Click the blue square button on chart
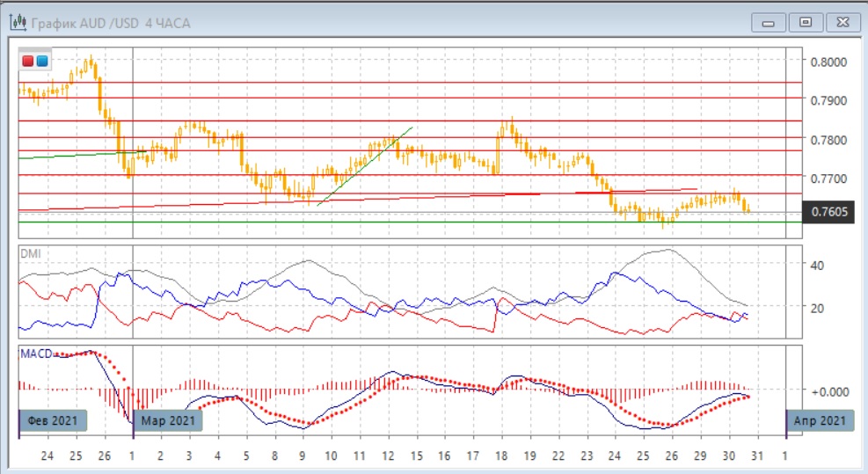The image size is (868, 474). (x=42, y=61)
